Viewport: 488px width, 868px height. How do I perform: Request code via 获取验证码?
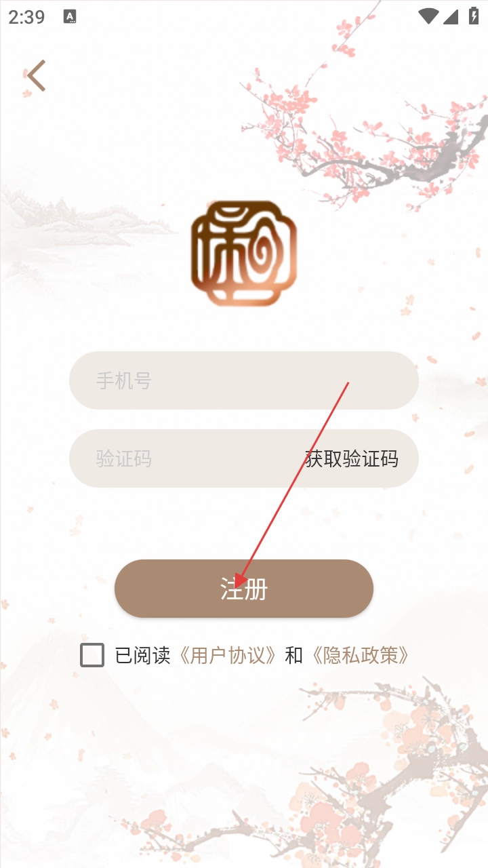[352, 459]
